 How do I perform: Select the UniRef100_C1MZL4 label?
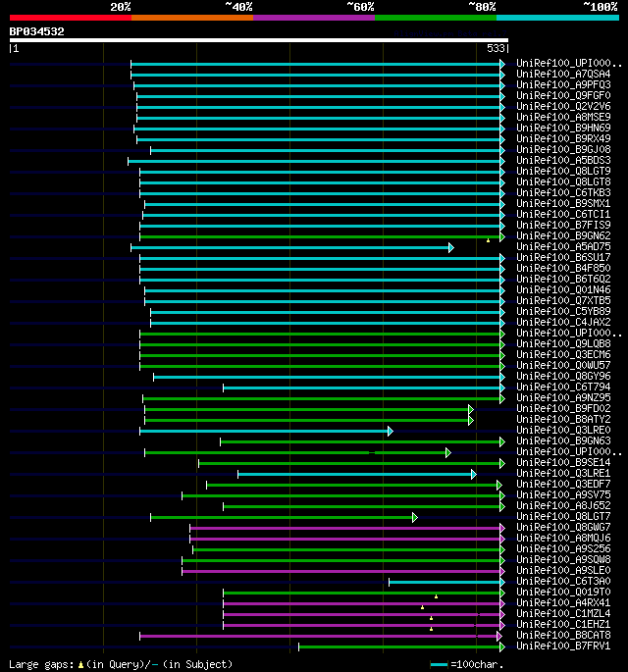click(x=563, y=613)
